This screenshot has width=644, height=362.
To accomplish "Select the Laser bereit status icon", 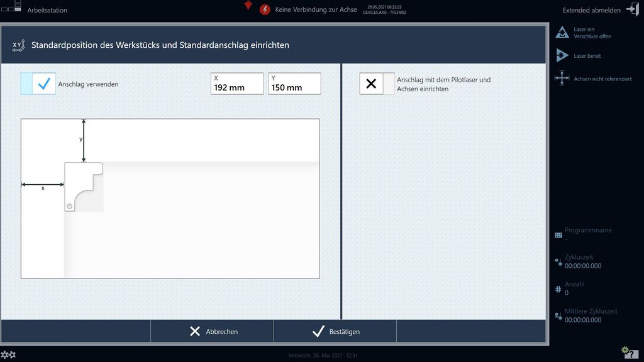I will click(562, 55).
